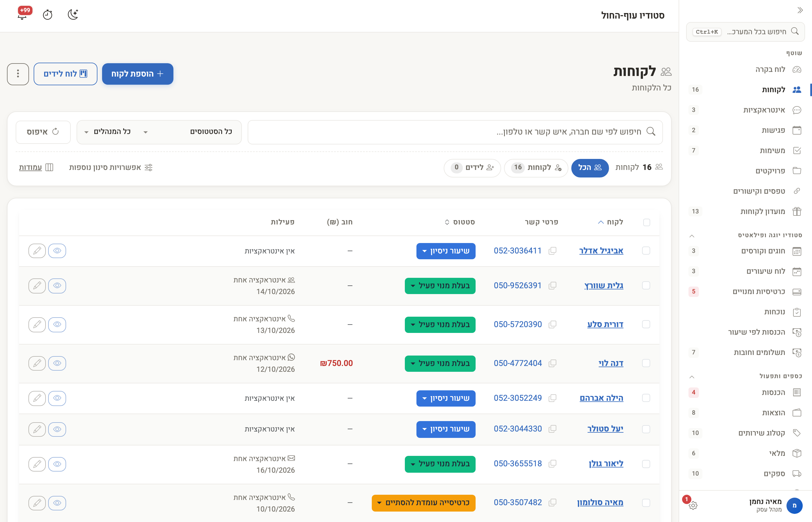
Task: View דנה לוי with eye icon
Action: pyautogui.click(x=57, y=363)
